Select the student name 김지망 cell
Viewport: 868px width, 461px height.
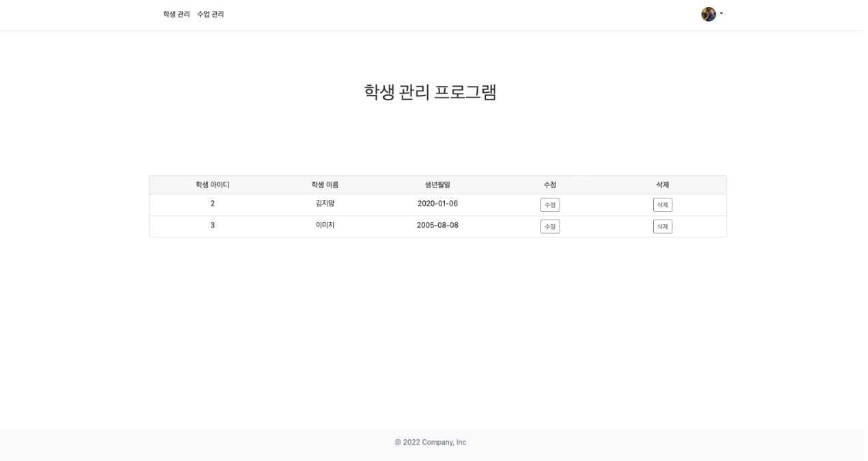(x=325, y=203)
